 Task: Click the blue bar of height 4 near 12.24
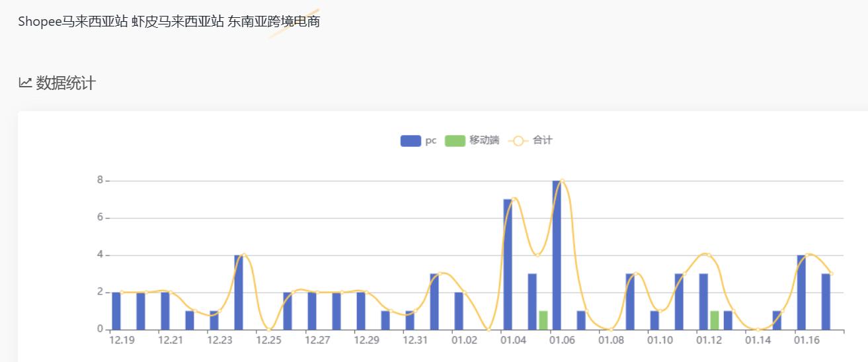(x=239, y=293)
